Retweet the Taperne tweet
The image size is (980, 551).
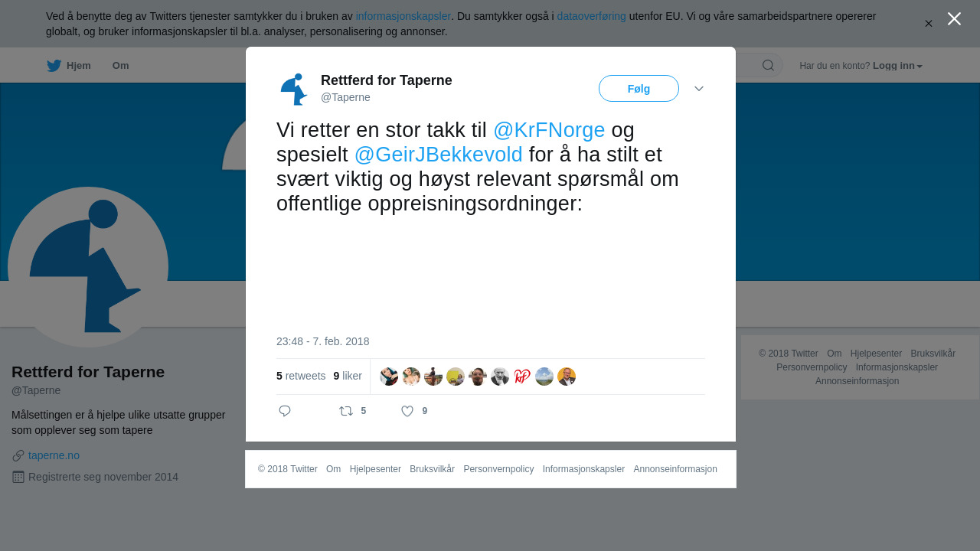coord(346,411)
